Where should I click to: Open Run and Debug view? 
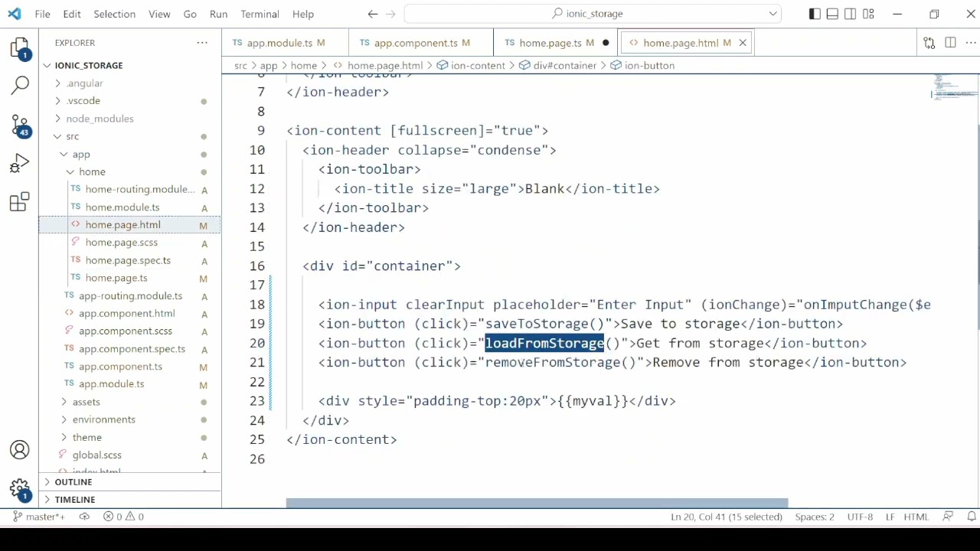(x=20, y=163)
